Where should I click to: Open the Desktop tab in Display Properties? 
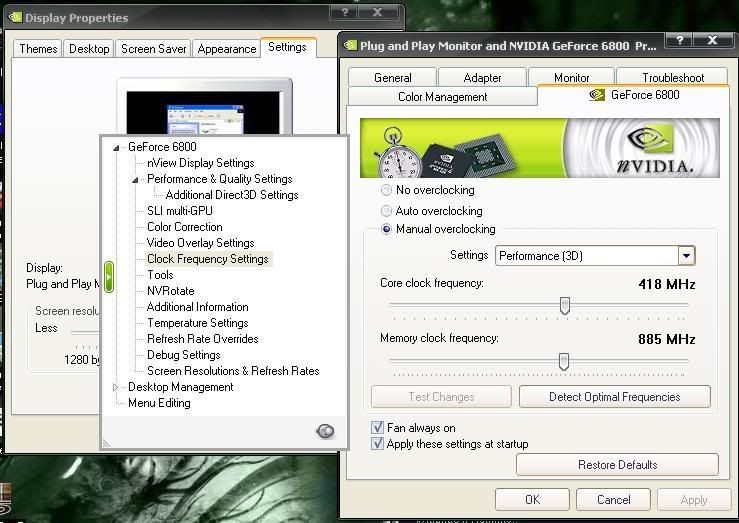point(89,49)
